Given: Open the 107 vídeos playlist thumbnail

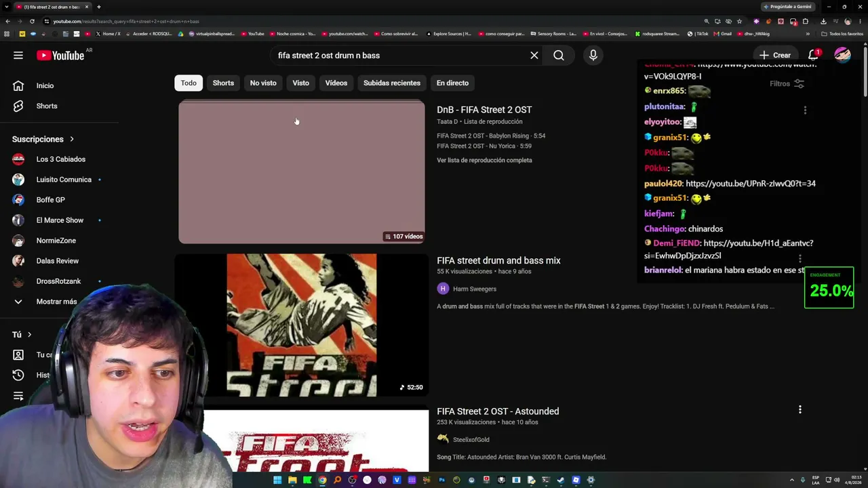Looking at the screenshot, I should (x=302, y=171).
